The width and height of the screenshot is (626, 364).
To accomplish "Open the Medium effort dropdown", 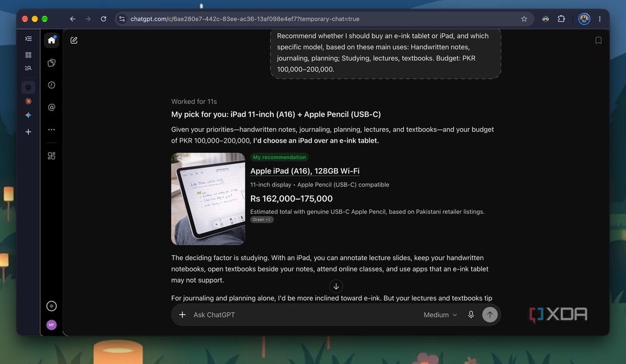I will coord(440,315).
